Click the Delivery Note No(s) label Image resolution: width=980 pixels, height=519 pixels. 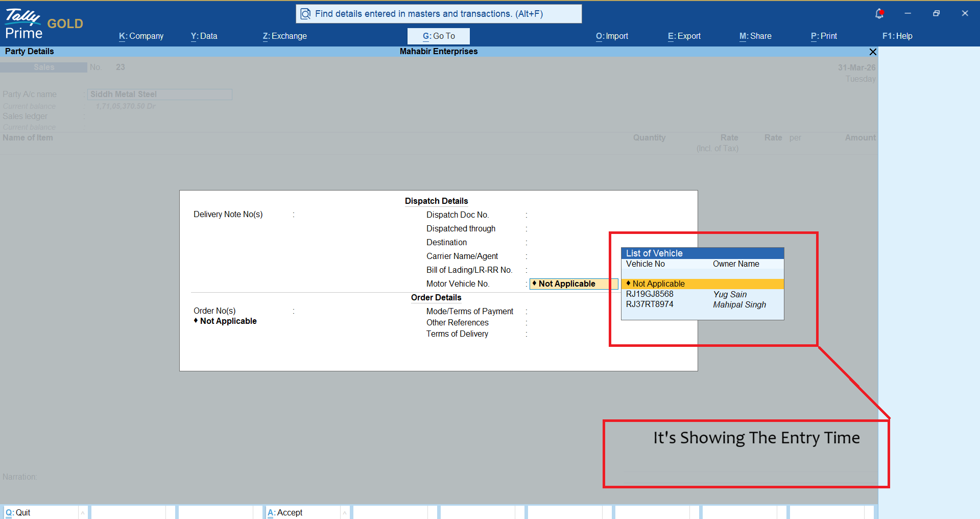click(228, 215)
